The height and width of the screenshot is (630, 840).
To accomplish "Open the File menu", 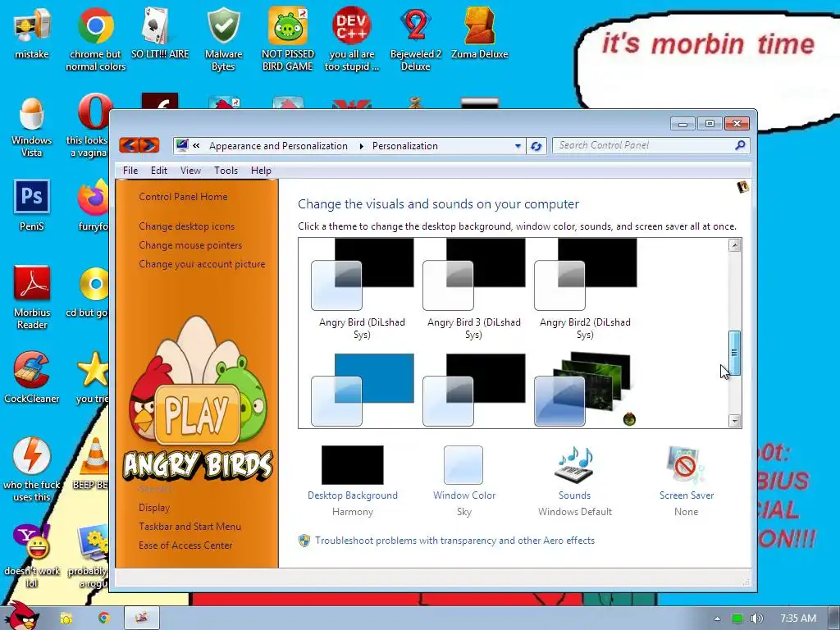I will click(x=130, y=171).
